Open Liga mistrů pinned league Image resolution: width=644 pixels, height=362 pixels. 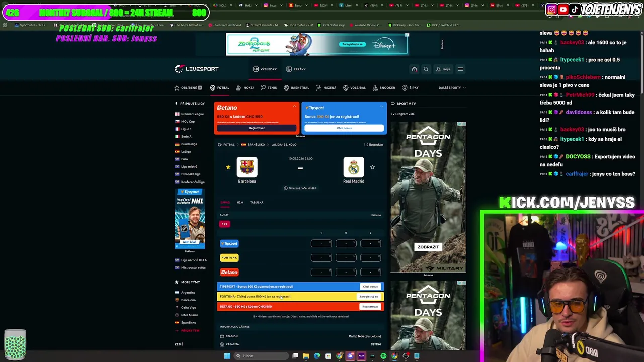(186, 167)
